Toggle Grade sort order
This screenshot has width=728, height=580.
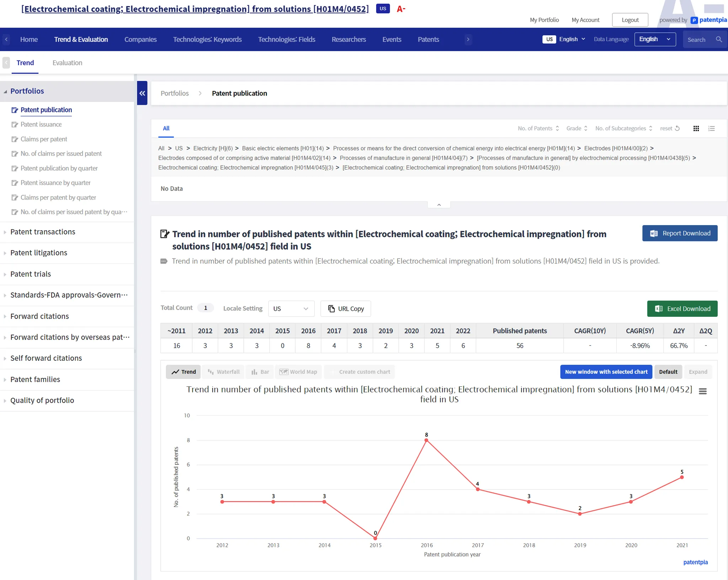(x=577, y=128)
